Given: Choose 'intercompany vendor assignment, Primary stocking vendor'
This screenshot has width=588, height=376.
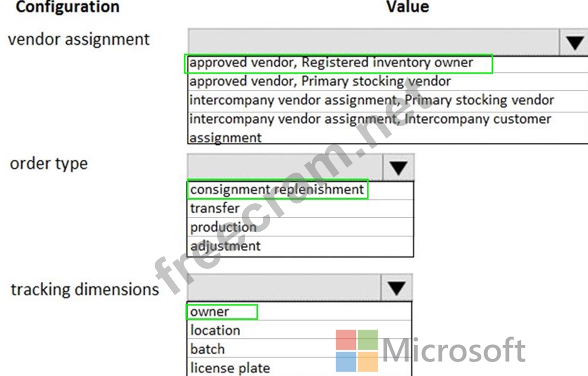Looking at the screenshot, I should click(371, 100).
